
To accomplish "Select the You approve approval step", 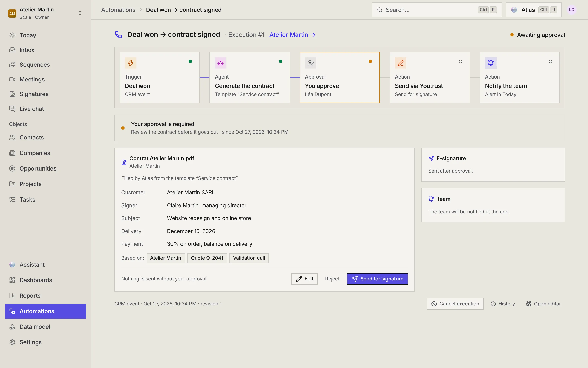I will (340, 77).
